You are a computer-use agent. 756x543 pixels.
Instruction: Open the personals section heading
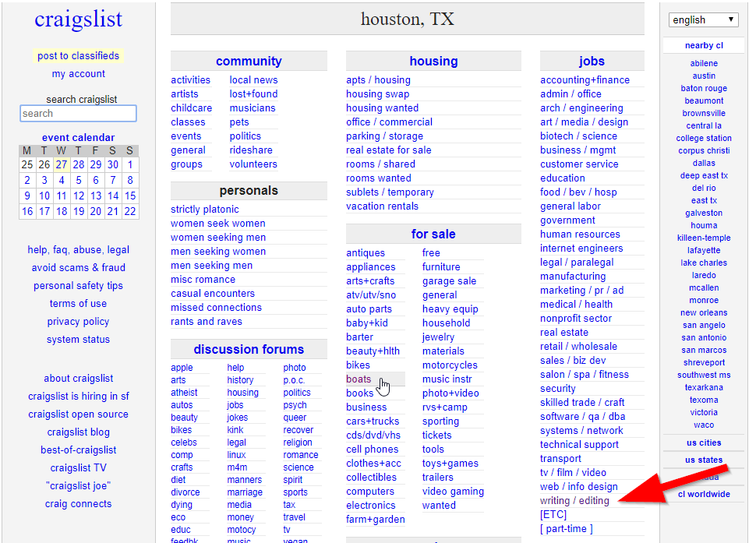pyautogui.click(x=249, y=191)
